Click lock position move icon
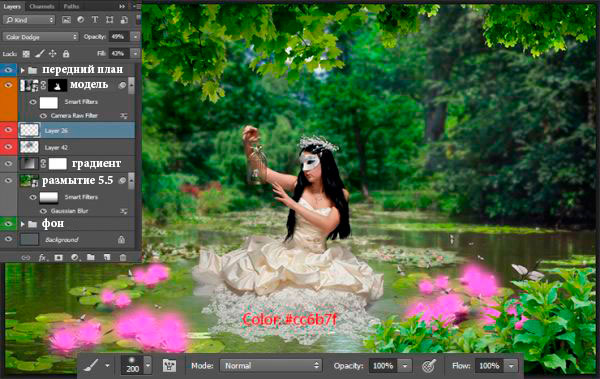Screen dimensions: 600x379 pos(52,54)
